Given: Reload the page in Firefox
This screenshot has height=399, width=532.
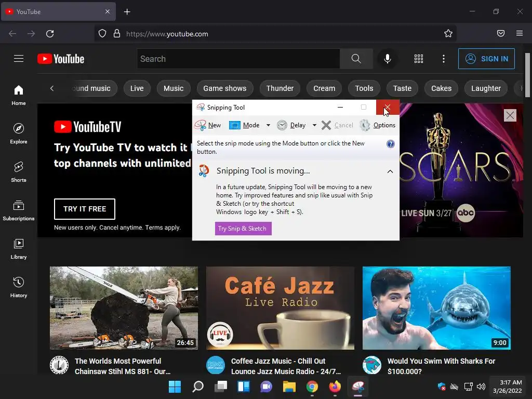Looking at the screenshot, I should 50,34.
